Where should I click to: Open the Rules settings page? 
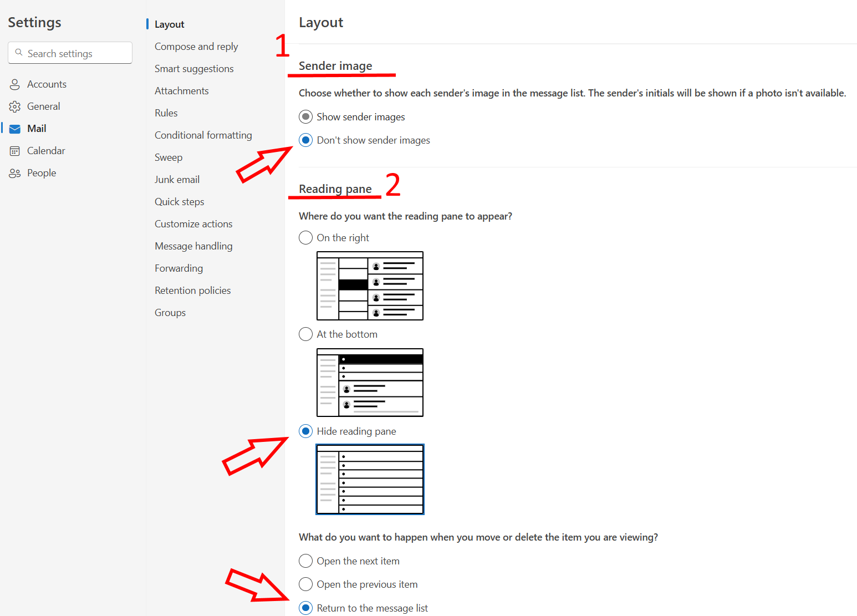tap(166, 113)
